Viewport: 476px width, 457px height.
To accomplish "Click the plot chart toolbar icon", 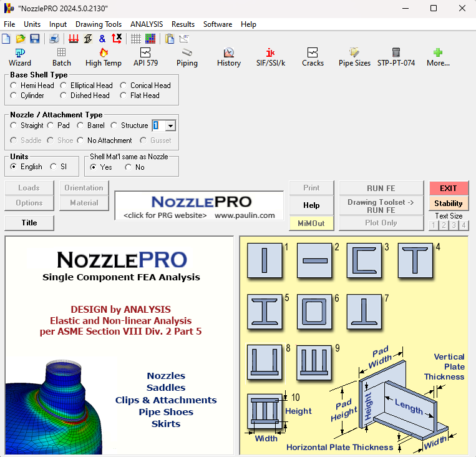I will tap(184, 39).
